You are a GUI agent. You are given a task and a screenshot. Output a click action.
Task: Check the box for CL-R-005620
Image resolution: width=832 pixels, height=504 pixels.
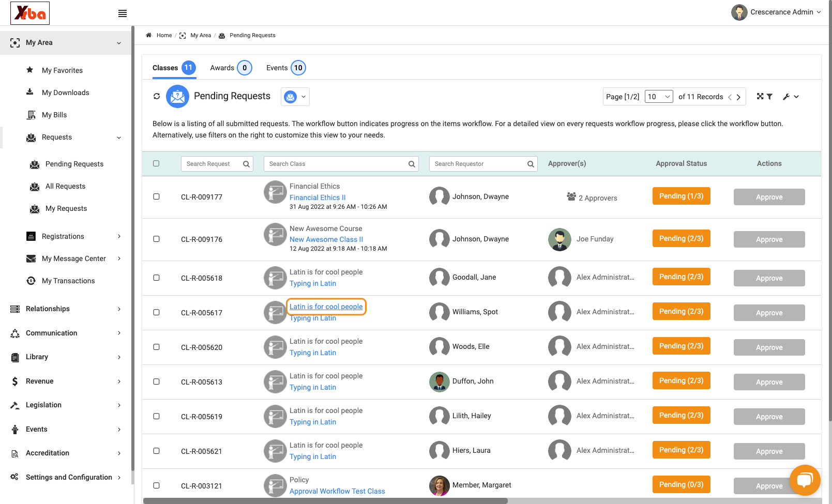156,347
